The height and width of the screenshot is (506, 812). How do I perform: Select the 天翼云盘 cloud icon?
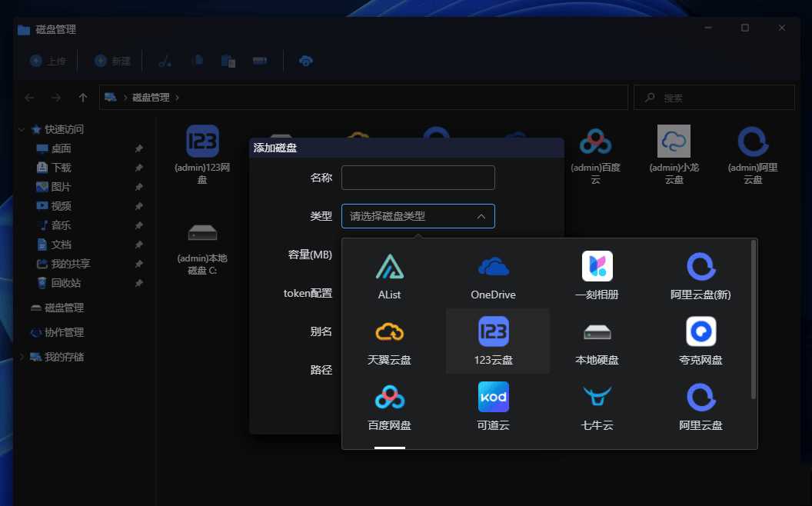coord(389,341)
